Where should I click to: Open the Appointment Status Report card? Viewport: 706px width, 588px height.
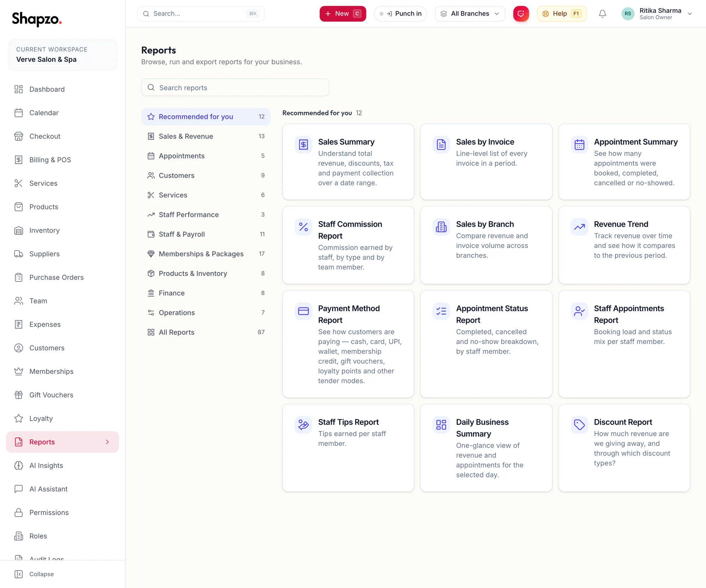click(x=486, y=344)
